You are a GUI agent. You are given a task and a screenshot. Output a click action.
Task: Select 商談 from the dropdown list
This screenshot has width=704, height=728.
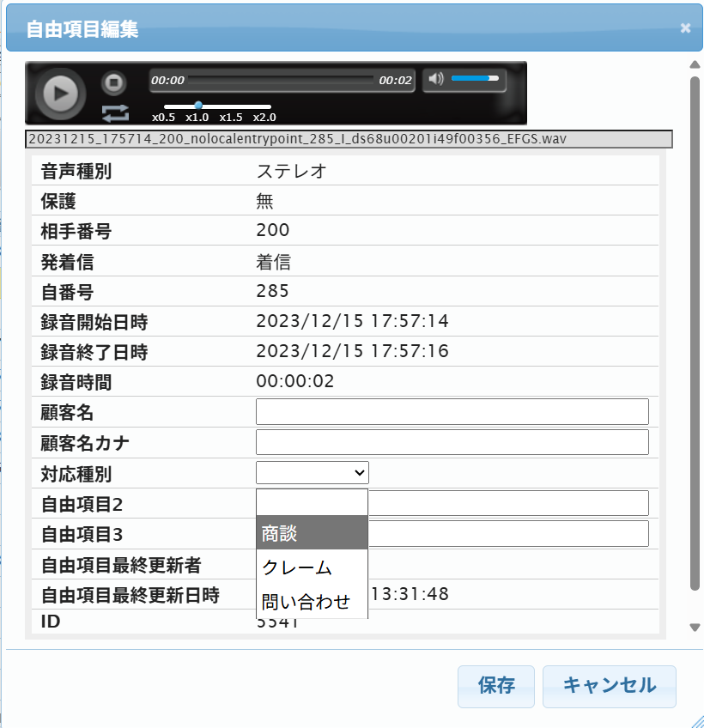click(313, 533)
